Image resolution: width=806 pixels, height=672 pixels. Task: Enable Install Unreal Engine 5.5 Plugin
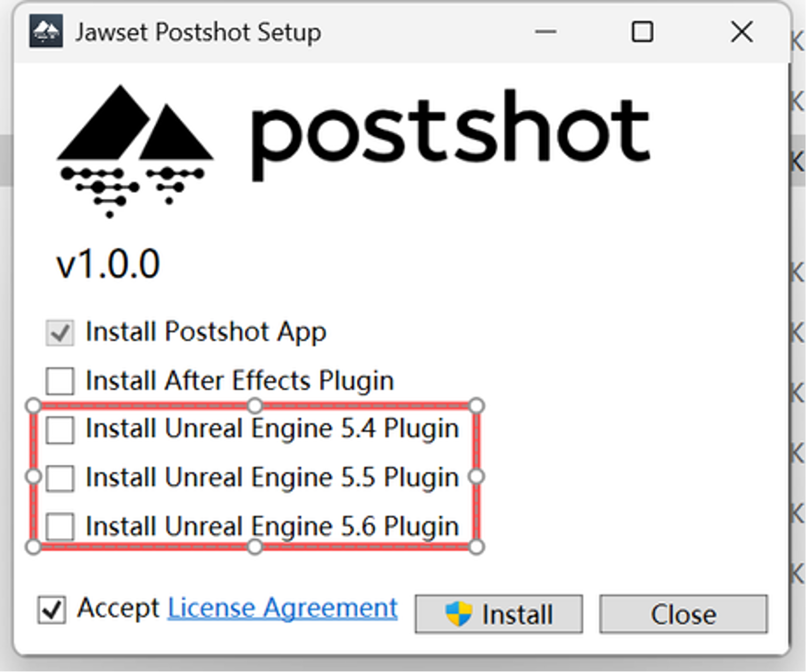59,479
